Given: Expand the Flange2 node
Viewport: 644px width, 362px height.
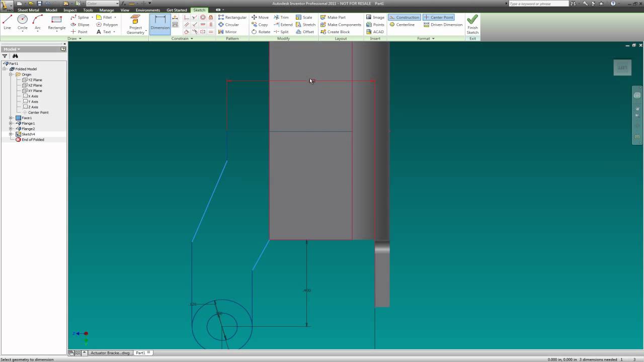Looking at the screenshot, I should coord(11,129).
